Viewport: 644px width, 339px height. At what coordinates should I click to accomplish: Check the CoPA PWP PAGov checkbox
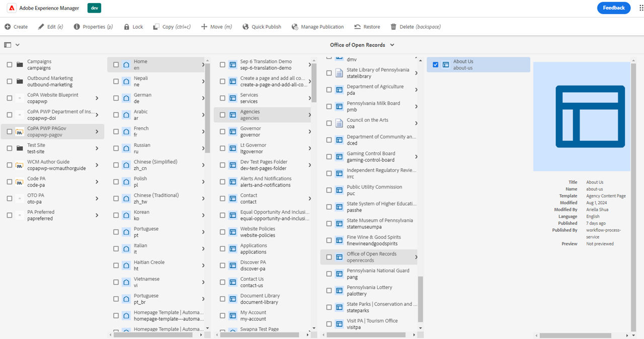pos(10,132)
